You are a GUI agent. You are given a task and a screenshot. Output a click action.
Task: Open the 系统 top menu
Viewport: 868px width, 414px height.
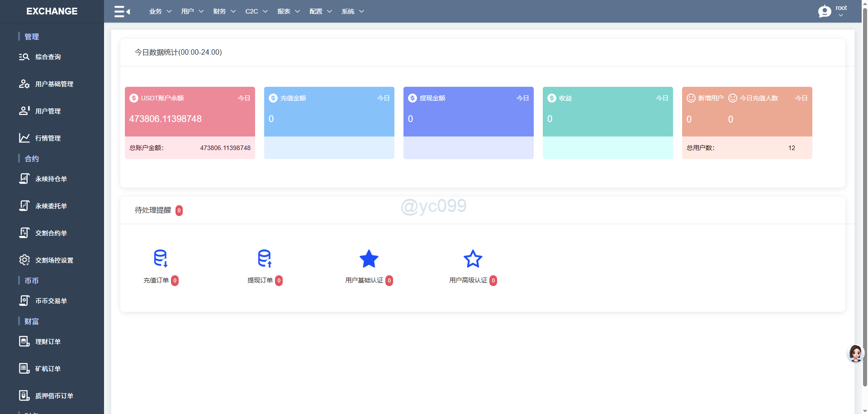pyautogui.click(x=353, y=11)
